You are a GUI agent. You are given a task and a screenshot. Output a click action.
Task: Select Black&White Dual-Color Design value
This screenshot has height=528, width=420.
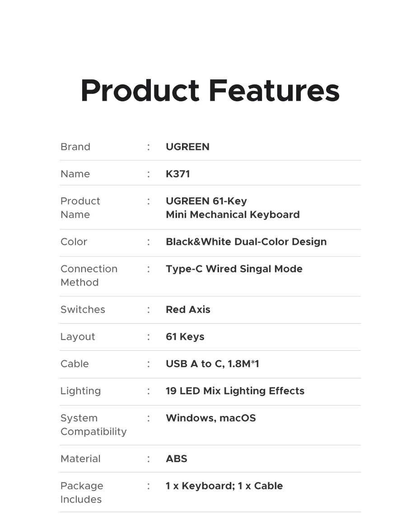pos(246,242)
